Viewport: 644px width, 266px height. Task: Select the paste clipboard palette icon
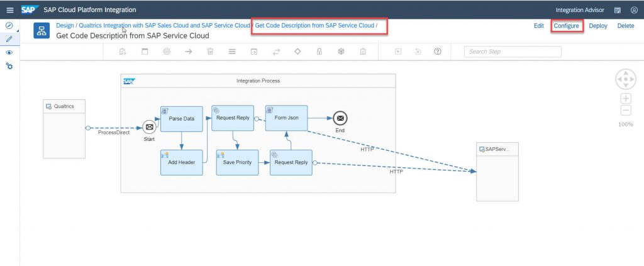123,52
